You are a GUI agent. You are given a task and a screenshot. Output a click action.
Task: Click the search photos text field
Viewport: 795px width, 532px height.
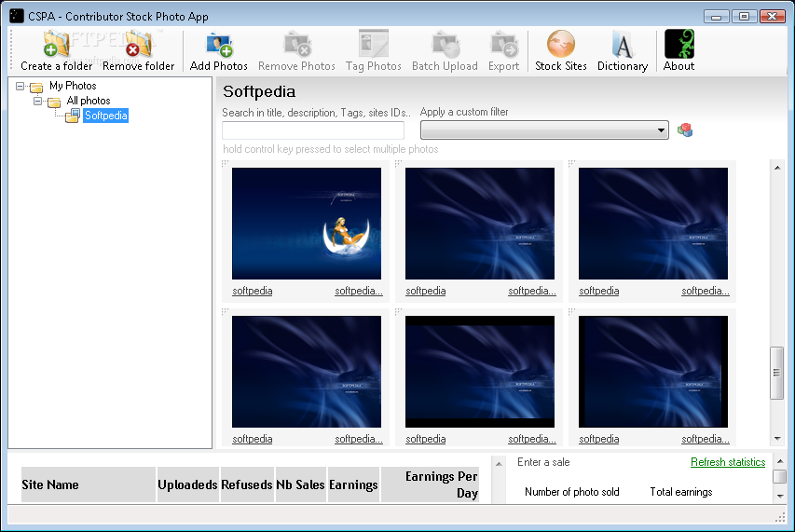pyautogui.click(x=313, y=130)
